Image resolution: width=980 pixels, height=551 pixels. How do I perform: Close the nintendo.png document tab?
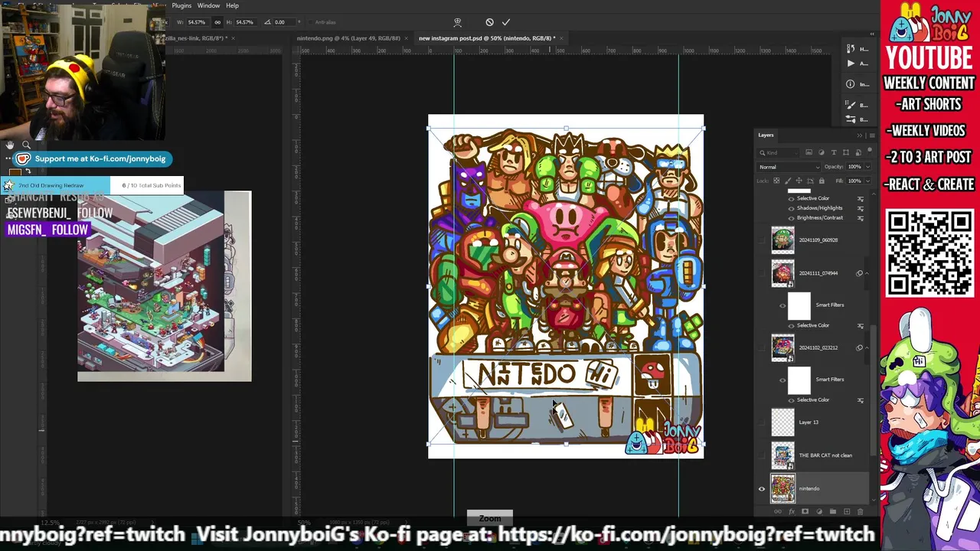click(x=405, y=37)
